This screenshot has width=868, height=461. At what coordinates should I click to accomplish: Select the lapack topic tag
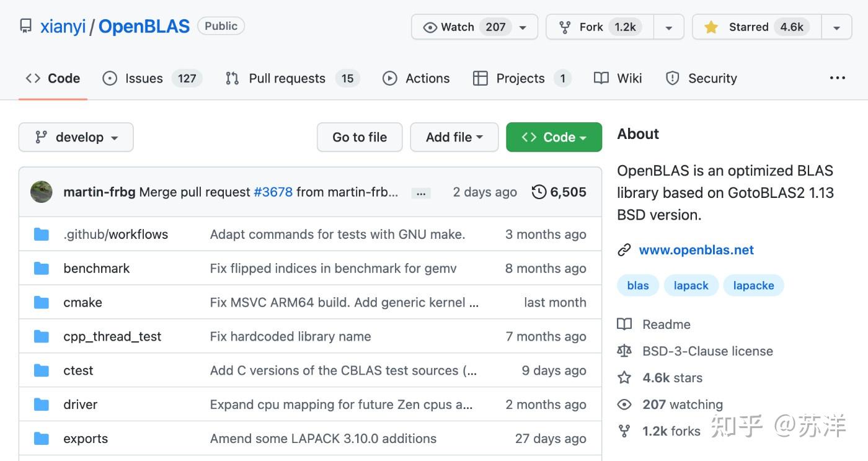coord(691,285)
